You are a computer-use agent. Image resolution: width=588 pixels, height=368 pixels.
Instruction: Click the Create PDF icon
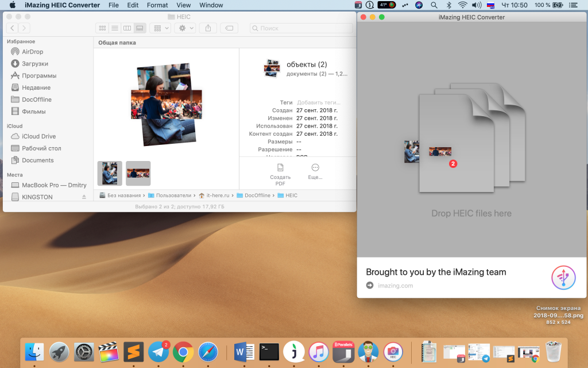click(x=280, y=168)
